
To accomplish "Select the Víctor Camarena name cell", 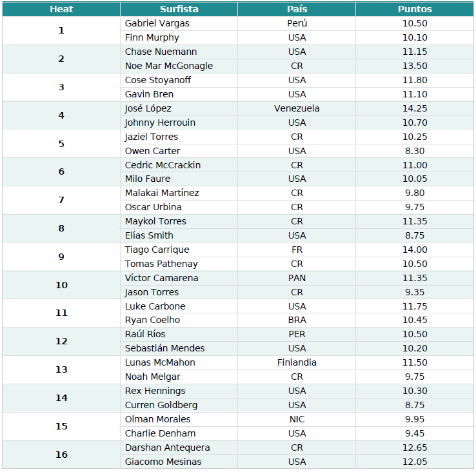I will click(x=179, y=278).
